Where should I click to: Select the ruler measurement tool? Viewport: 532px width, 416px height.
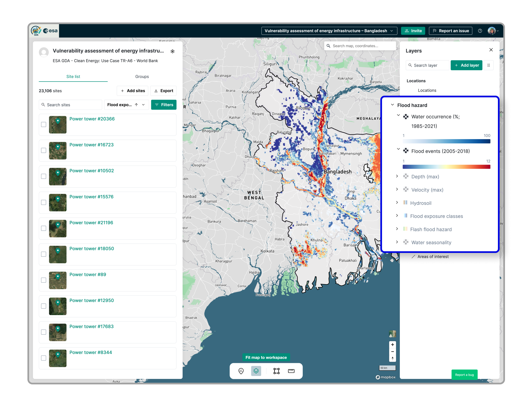[291, 371]
